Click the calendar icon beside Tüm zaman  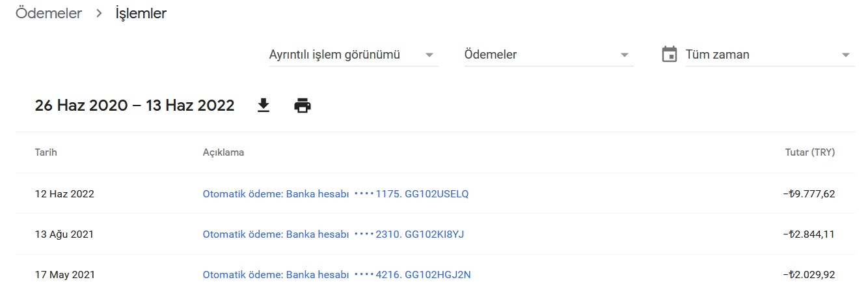(x=669, y=55)
